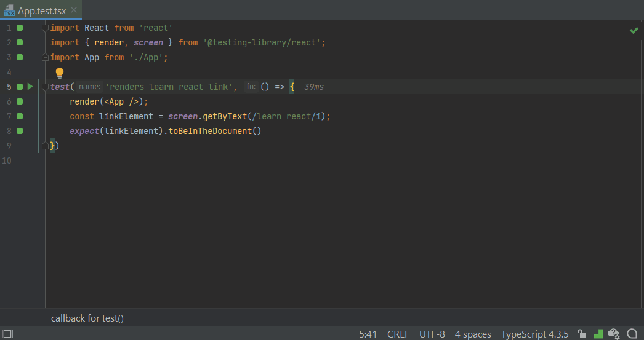Click the green memory indicator icon
Screen dimensions: 644x340
tap(598, 334)
